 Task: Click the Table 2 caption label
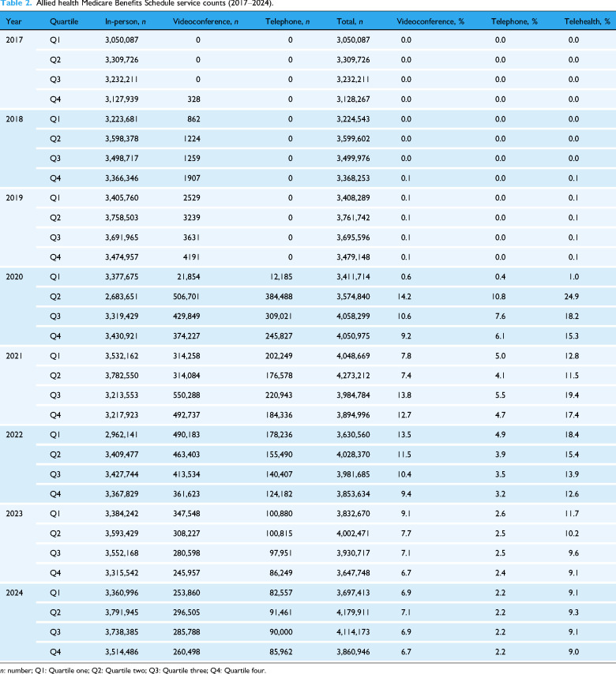click(16, 3)
